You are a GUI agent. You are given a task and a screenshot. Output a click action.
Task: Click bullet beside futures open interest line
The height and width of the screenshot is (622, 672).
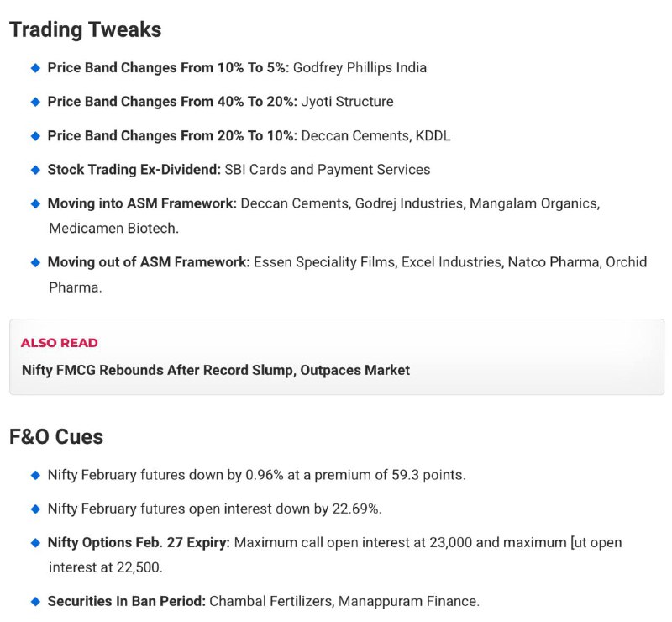[36, 509]
